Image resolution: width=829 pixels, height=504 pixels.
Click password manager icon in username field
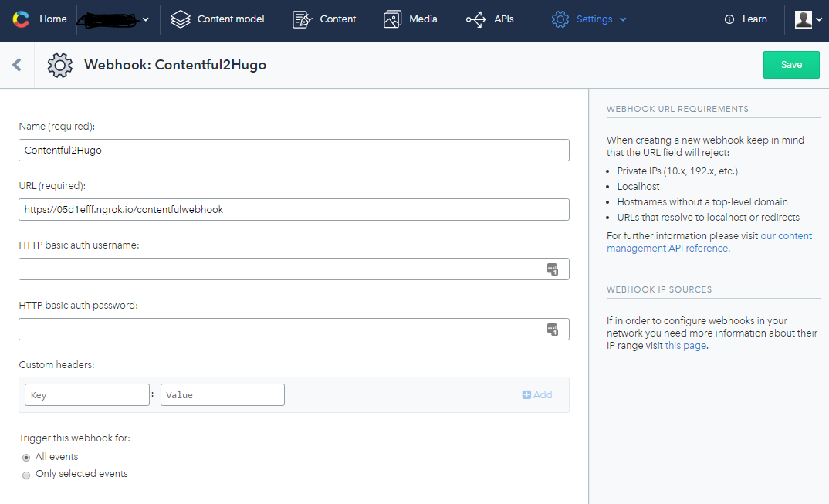tap(553, 269)
